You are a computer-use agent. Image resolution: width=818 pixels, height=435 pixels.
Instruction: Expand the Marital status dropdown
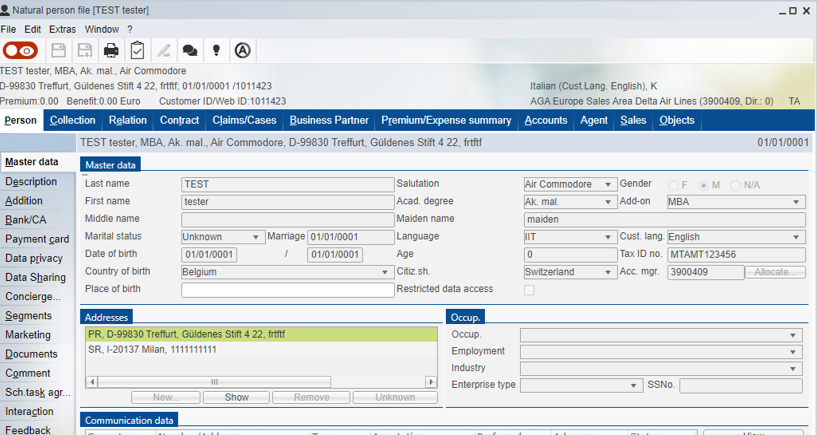coord(256,237)
